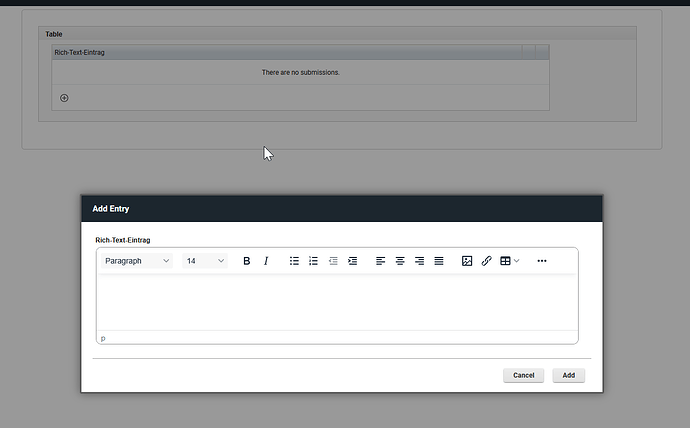Click inside the rich text editing area

337,303
